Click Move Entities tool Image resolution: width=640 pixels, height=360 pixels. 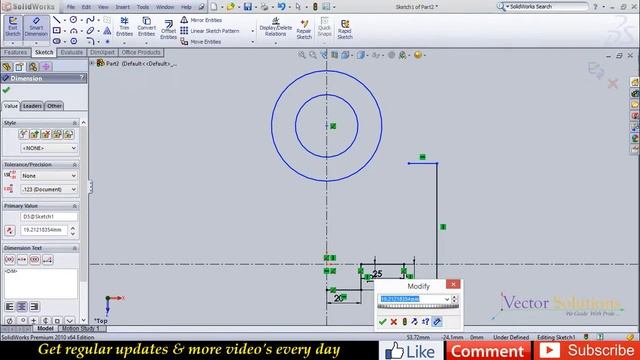tap(201, 42)
